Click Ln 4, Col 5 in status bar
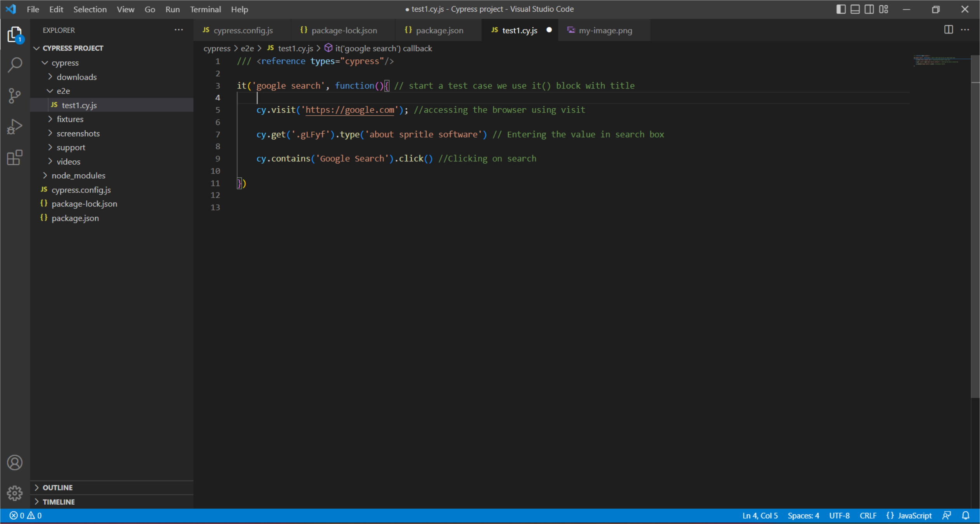980x524 pixels. click(x=760, y=515)
